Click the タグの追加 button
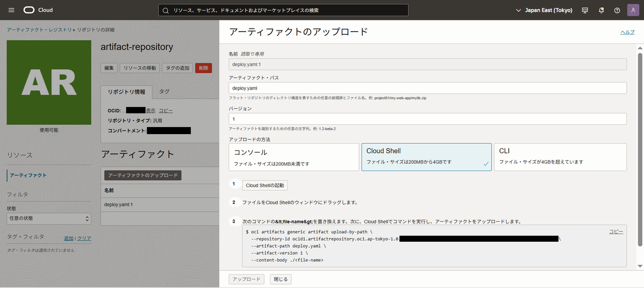Image resolution: width=644 pixels, height=288 pixels. click(178, 68)
